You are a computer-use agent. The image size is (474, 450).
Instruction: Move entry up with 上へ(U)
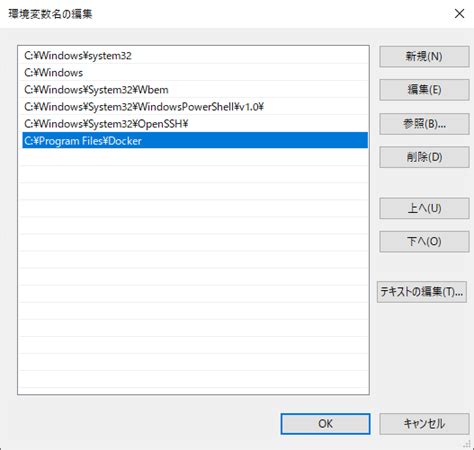click(424, 208)
